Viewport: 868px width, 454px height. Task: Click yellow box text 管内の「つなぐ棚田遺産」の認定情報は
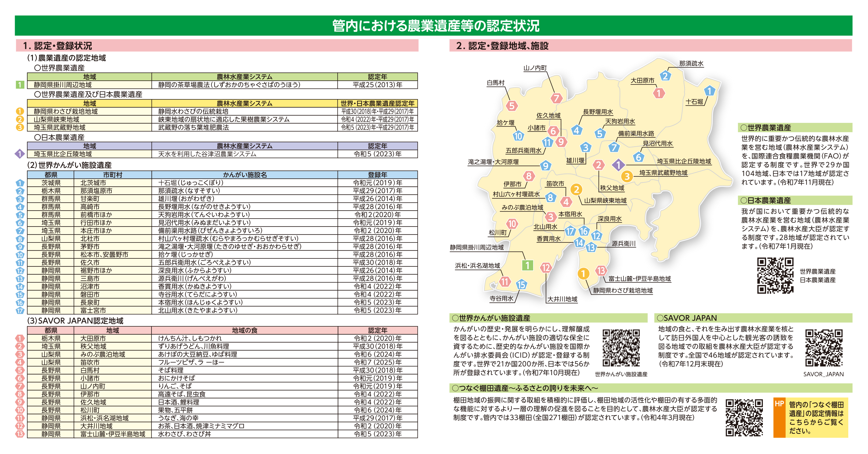(816, 409)
